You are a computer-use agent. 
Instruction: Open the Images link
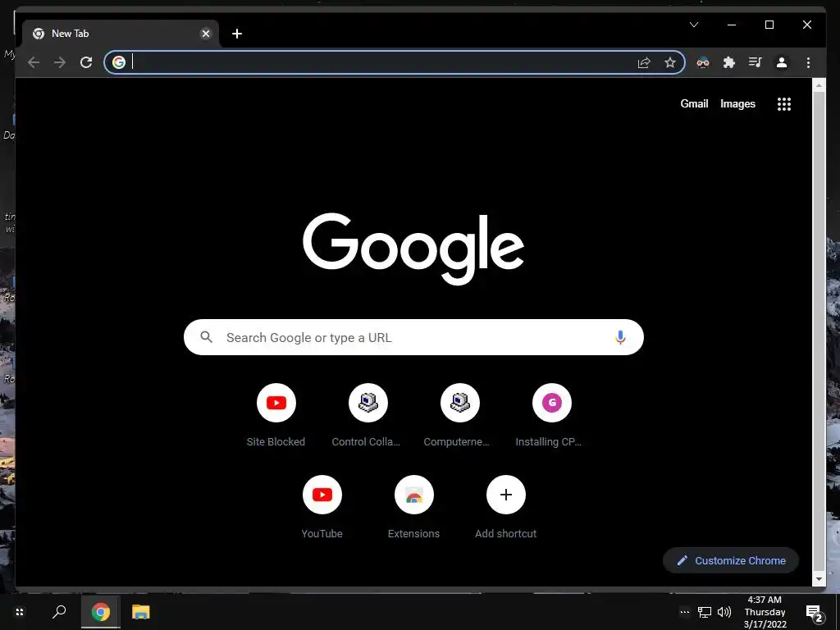pos(737,104)
